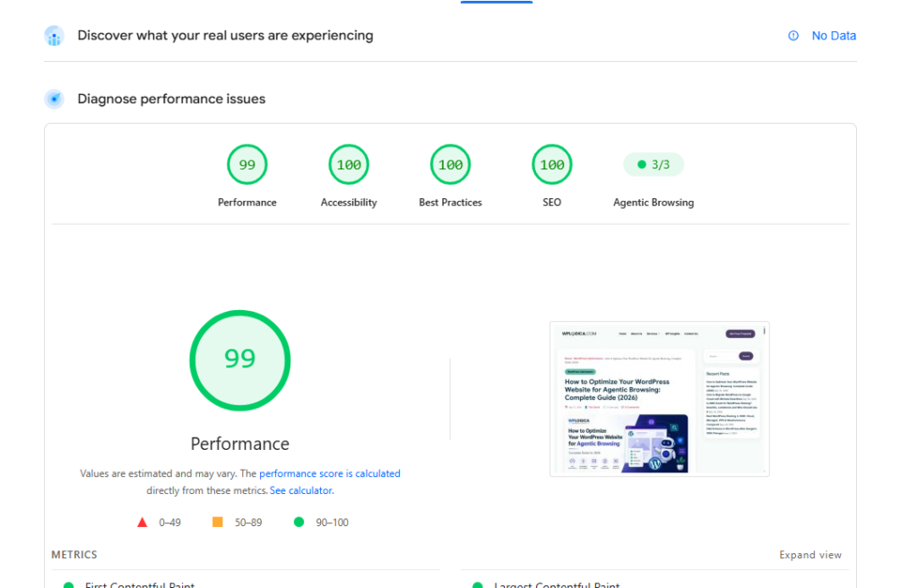Click Expand view in Metrics section

[x=810, y=555]
